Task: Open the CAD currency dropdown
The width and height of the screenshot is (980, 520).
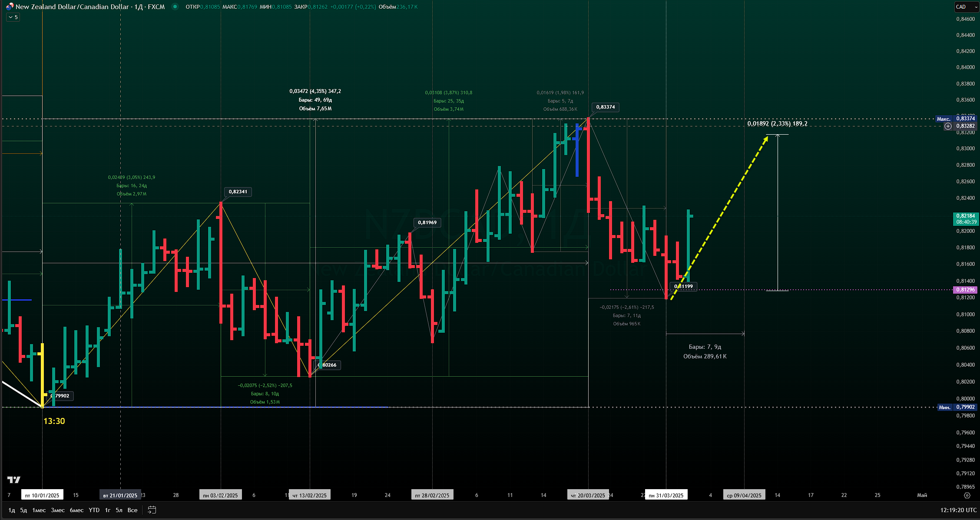Action: (966, 7)
